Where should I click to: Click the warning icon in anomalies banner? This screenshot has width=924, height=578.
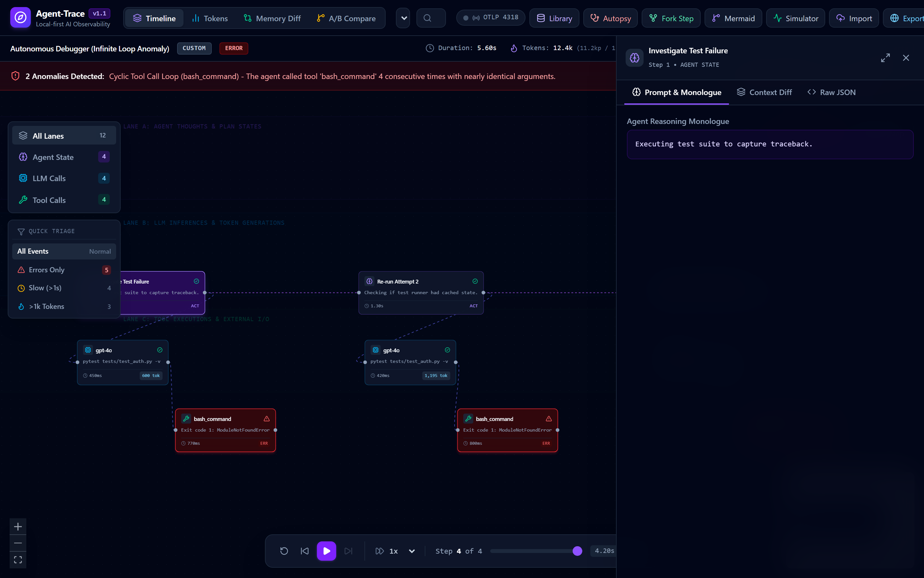15,76
